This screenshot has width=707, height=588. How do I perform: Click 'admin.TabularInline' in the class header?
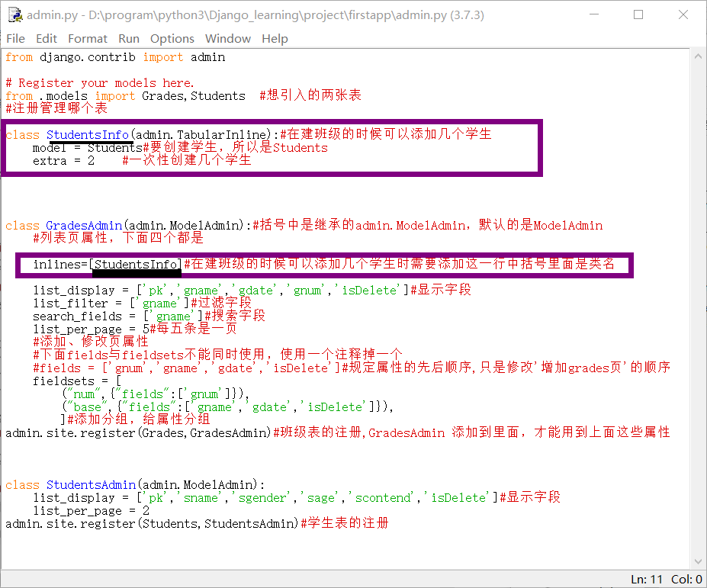201,135
